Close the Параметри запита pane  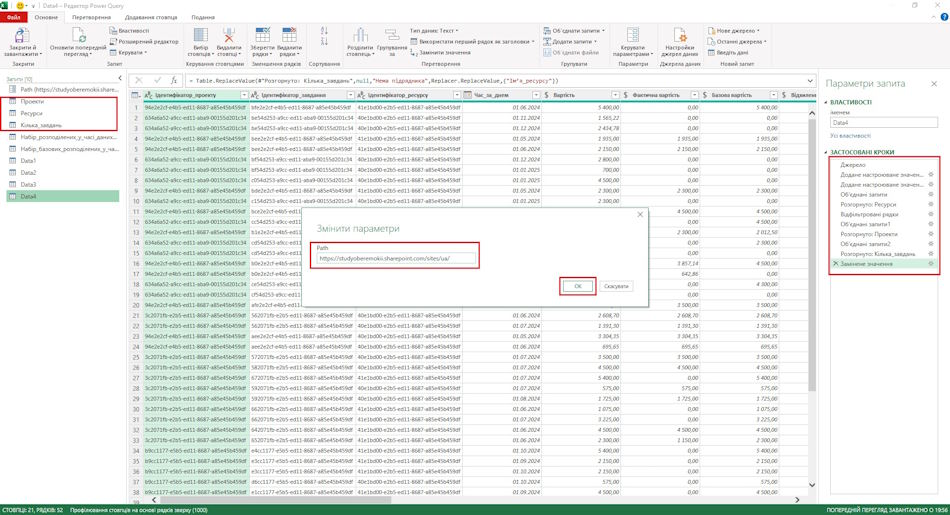934,84
